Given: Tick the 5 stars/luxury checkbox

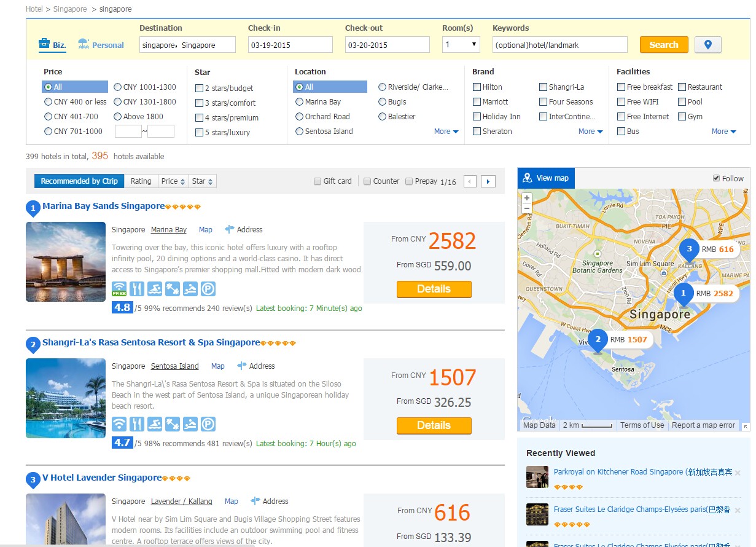Looking at the screenshot, I should 199,132.
